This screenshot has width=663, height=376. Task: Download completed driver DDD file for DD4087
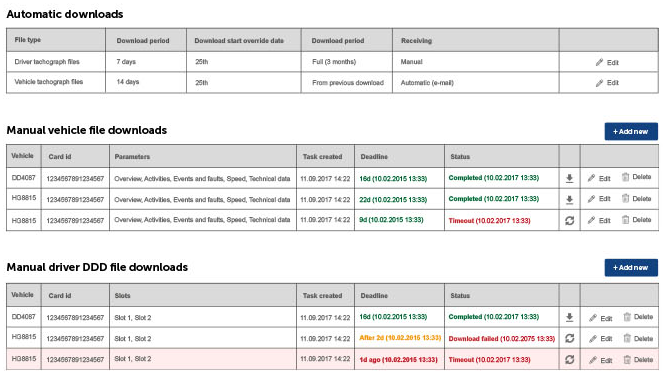tap(569, 317)
